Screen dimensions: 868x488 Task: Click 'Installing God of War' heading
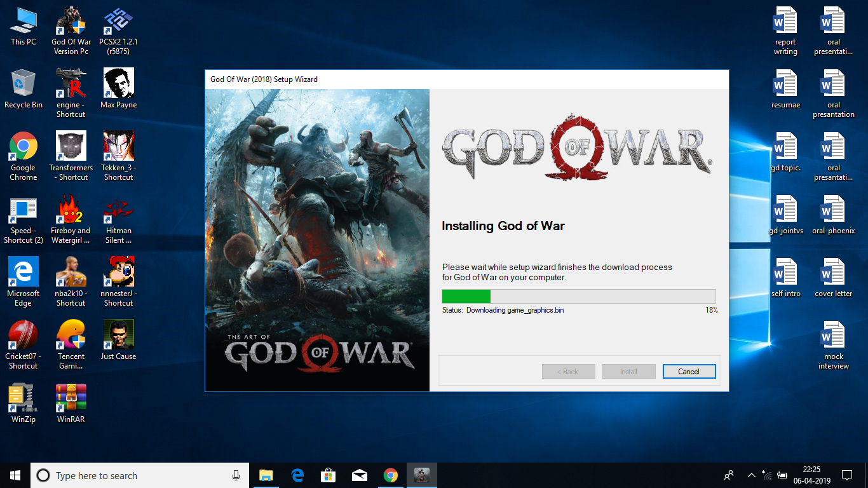click(503, 226)
